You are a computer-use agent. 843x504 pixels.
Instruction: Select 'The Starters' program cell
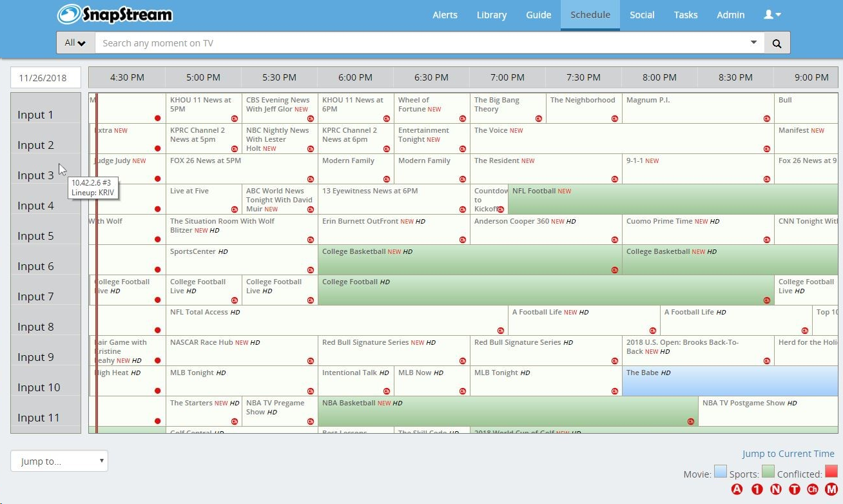click(x=204, y=411)
